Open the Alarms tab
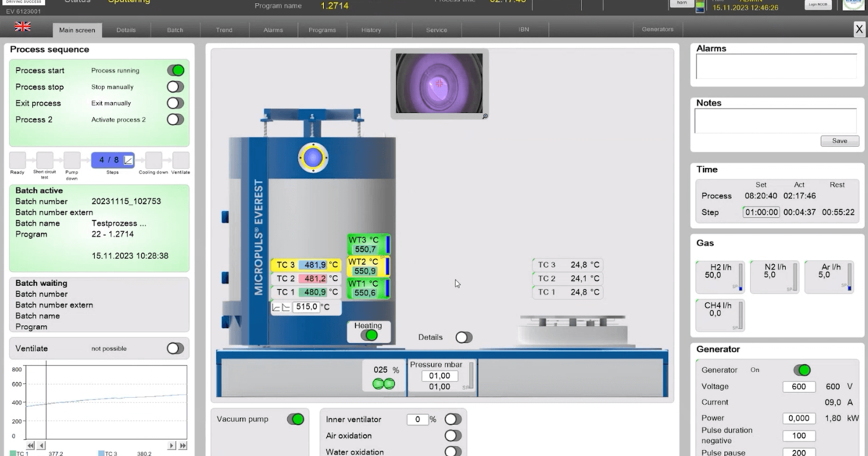 pos(273,30)
